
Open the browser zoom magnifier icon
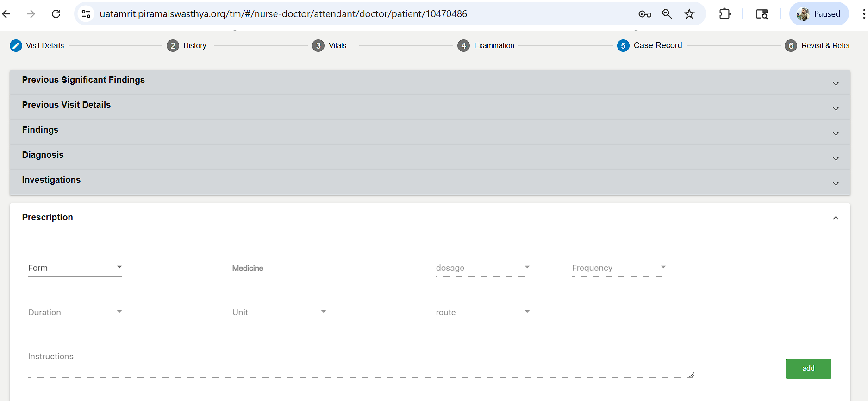coord(667,14)
